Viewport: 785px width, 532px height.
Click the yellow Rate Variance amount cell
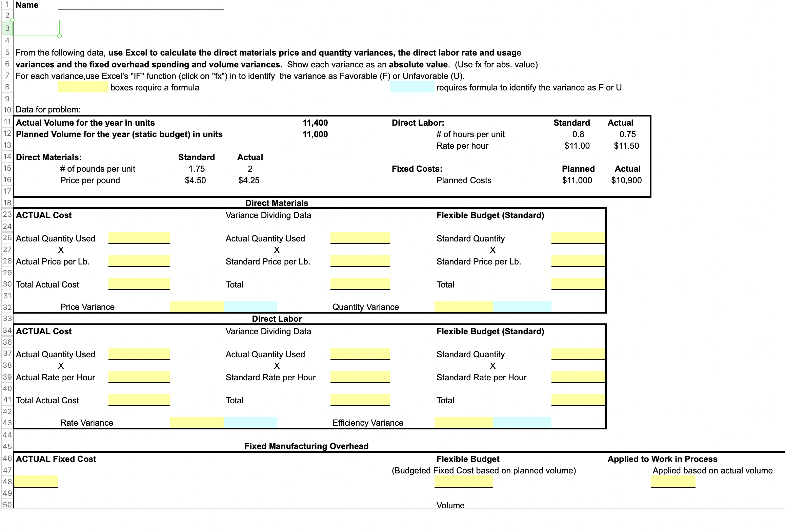pos(197,422)
